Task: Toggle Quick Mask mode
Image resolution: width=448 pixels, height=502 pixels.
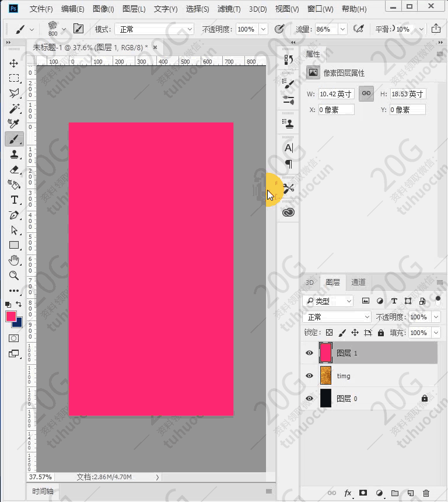Action: (x=14, y=338)
